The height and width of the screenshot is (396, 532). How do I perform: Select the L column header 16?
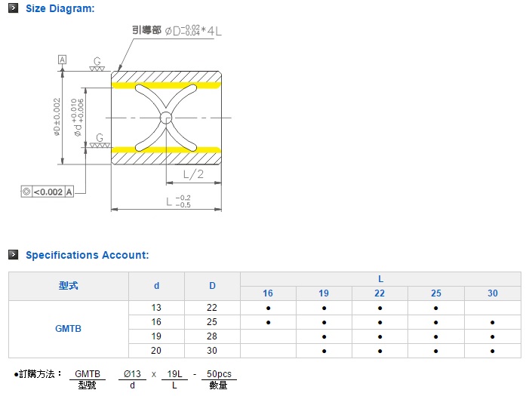click(268, 293)
